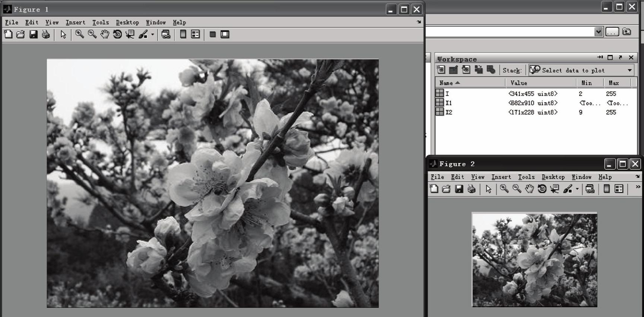Toggle Zoom Out tool in Figure 2
This screenshot has width=644, height=317.
(x=517, y=189)
